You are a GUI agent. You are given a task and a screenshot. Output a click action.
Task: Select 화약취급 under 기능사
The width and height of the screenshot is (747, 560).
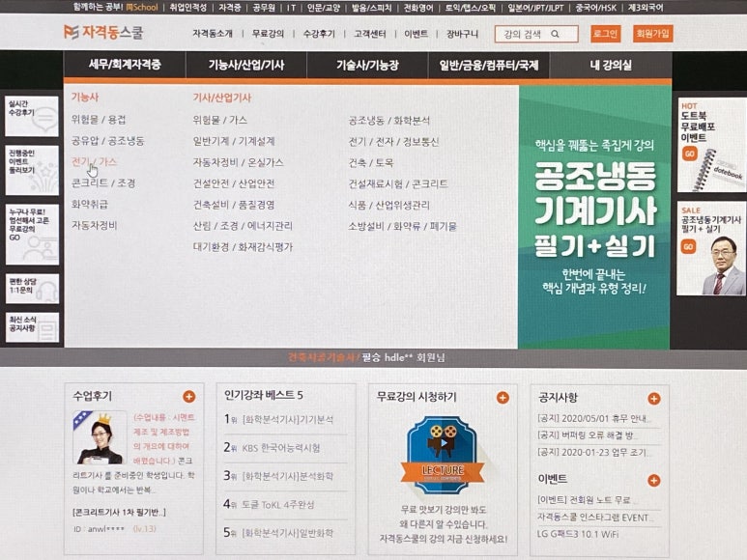point(90,204)
